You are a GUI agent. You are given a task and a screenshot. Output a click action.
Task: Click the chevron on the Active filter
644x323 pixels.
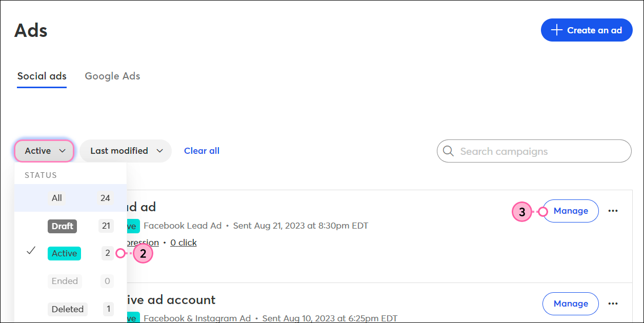click(63, 151)
